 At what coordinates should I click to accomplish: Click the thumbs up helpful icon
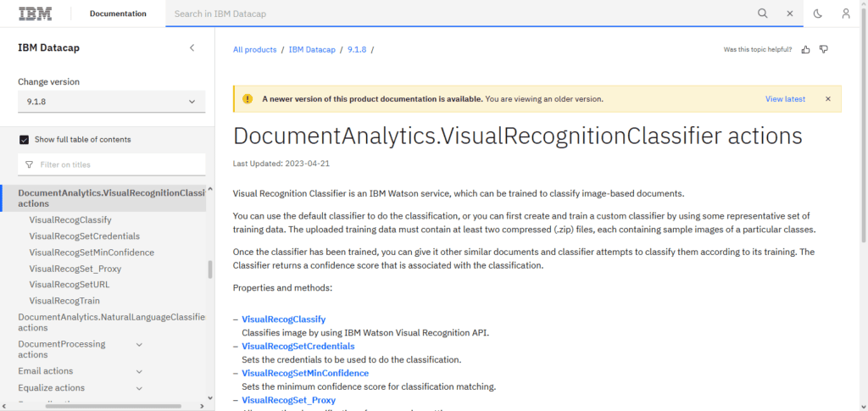806,50
